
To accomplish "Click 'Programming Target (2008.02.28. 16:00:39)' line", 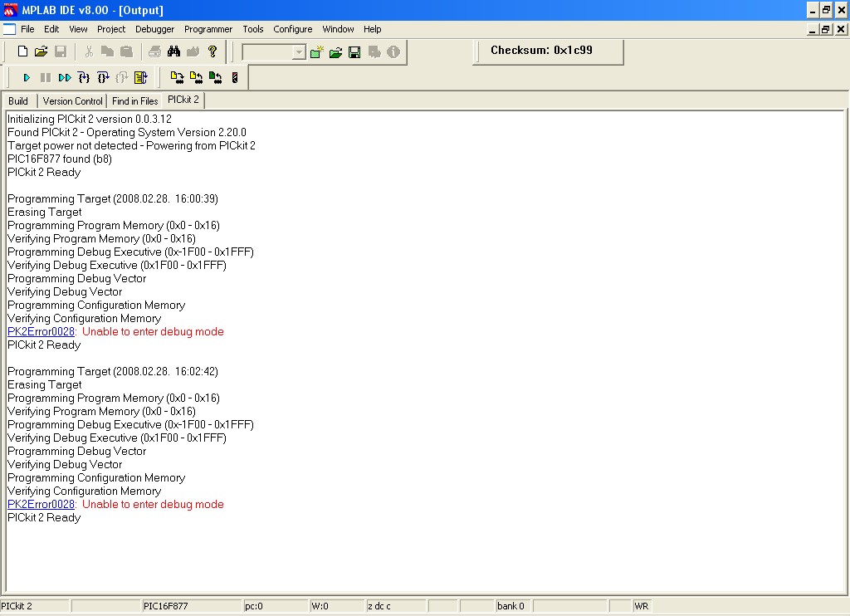I will (x=113, y=199).
